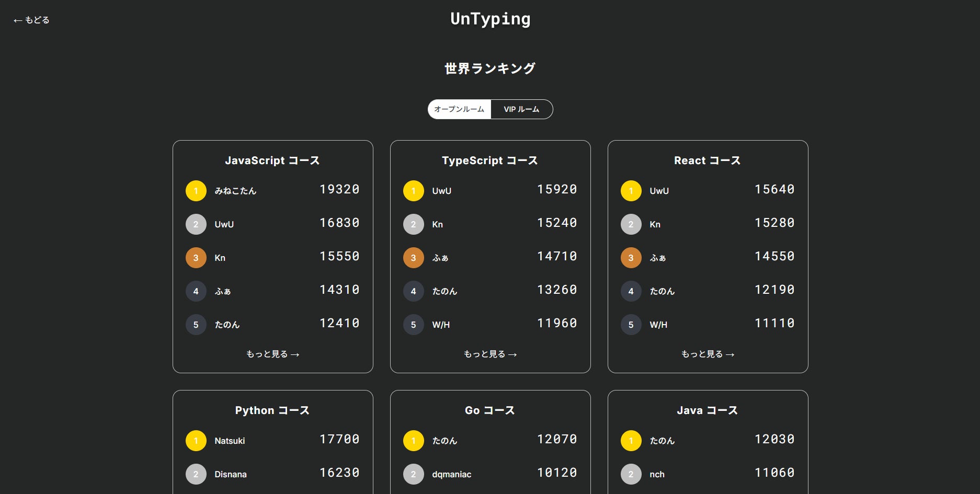Image resolution: width=980 pixels, height=494 pixels.
Task: Expand TypeScript ranking with もっと見る
Action: tap(490, 354)
